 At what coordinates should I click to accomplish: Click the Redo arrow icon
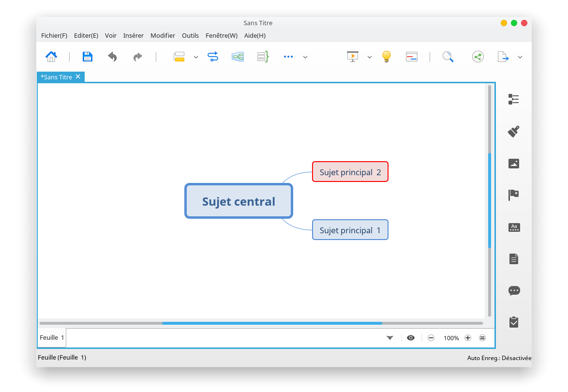click(x=137, y=57)
